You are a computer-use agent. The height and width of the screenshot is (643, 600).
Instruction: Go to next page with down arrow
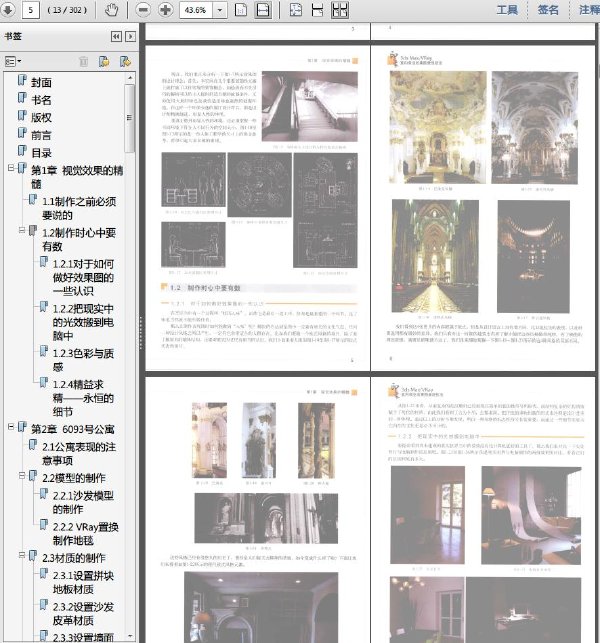[x=8, y=9]
